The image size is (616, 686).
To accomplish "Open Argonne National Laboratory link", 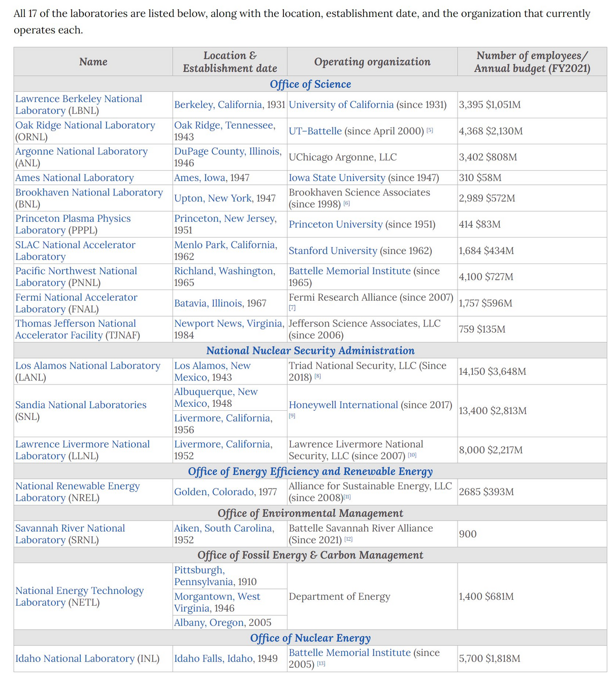I will point(81,151).
